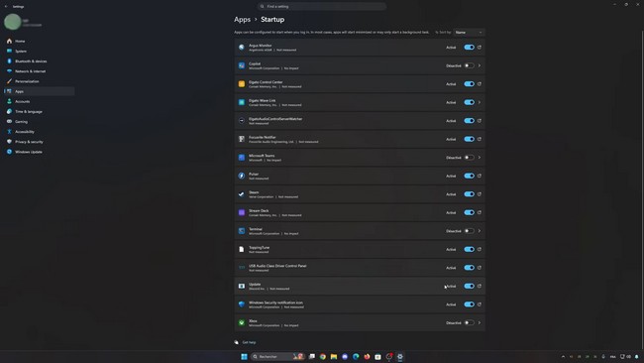Viewport: 644px width, 363px height.
Task: Click the back arrow in Settings title bar
Action: 6,7
